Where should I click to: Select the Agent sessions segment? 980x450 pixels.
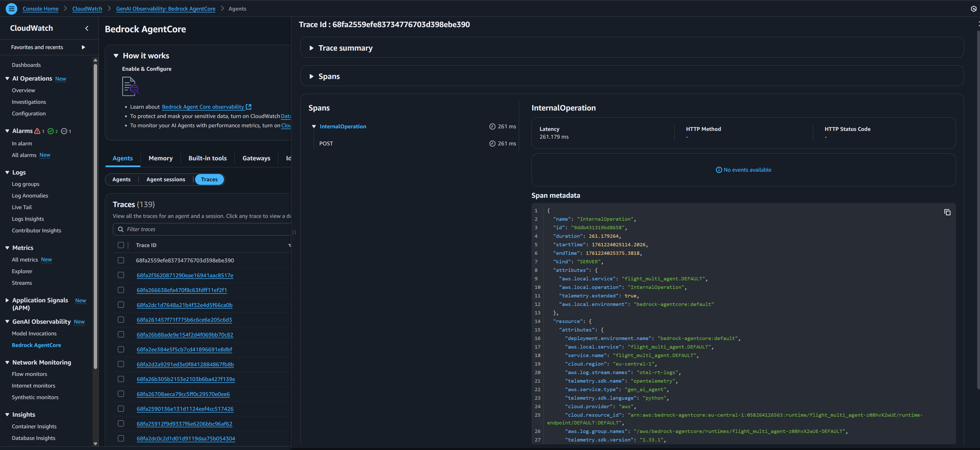coord(166,179)
